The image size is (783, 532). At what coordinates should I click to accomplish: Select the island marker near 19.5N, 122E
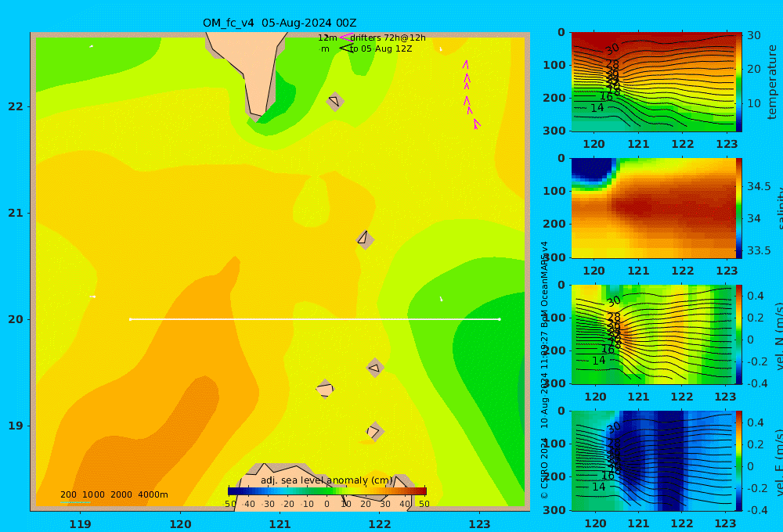click(x=375, y=368)
